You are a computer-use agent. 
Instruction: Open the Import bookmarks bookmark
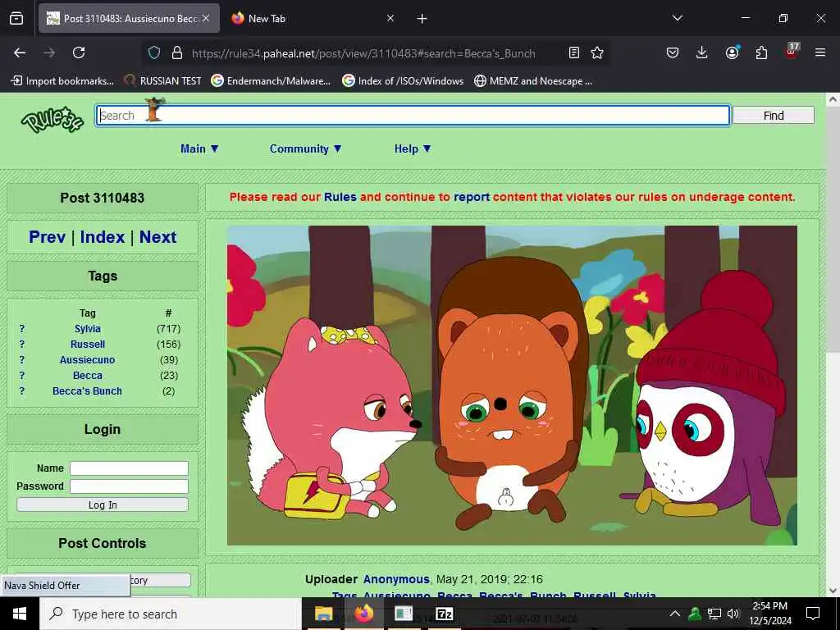click(62, 81)
